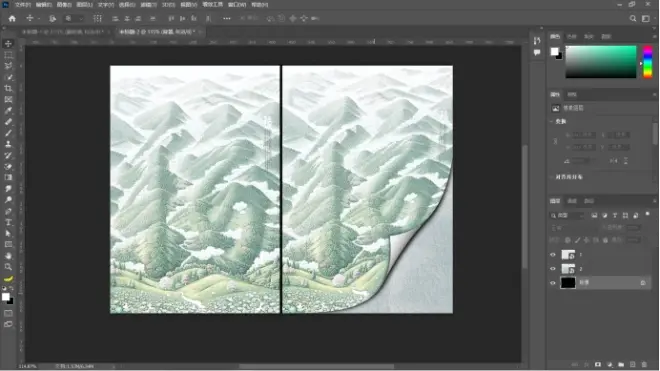Screen dimensions: 660x371
Task: Create a new layer with the plus icon
Action: click(632, 364)
